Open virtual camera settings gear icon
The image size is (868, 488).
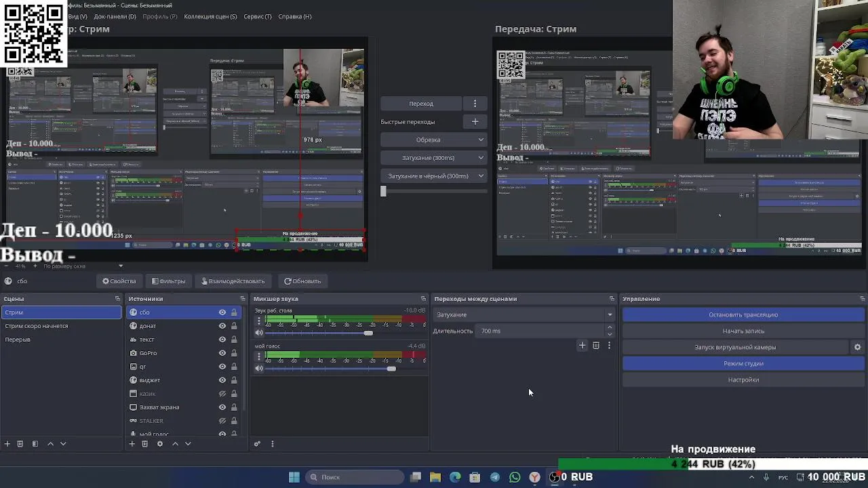pos(857,347)
